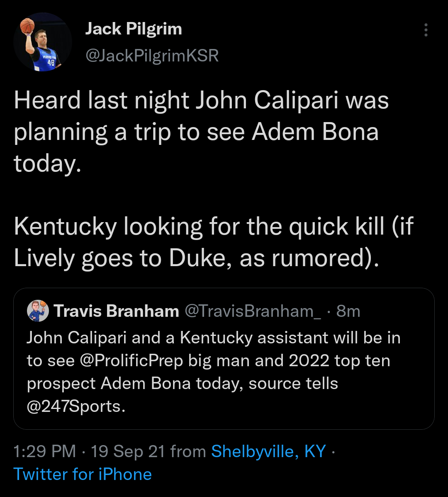Click the Shelbyville, KY location link

tap(268, 451)
